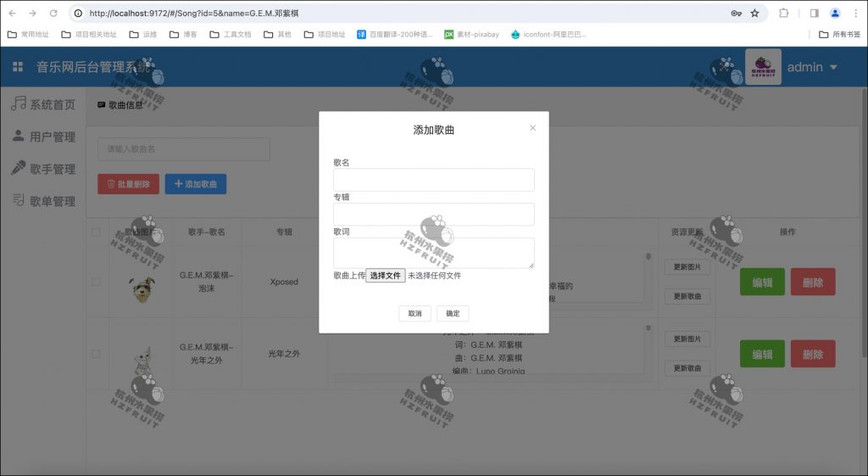Screen dimensions: 868x476
Task: Click the 添加歌曲 button behind dialog
Action: (196, 184)
